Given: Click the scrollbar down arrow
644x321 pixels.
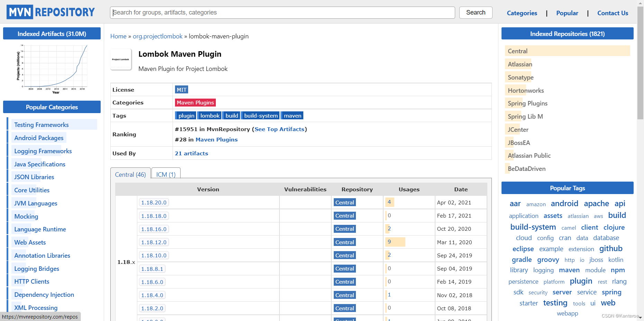Looking at the screenshot, I should click(641, 317).
